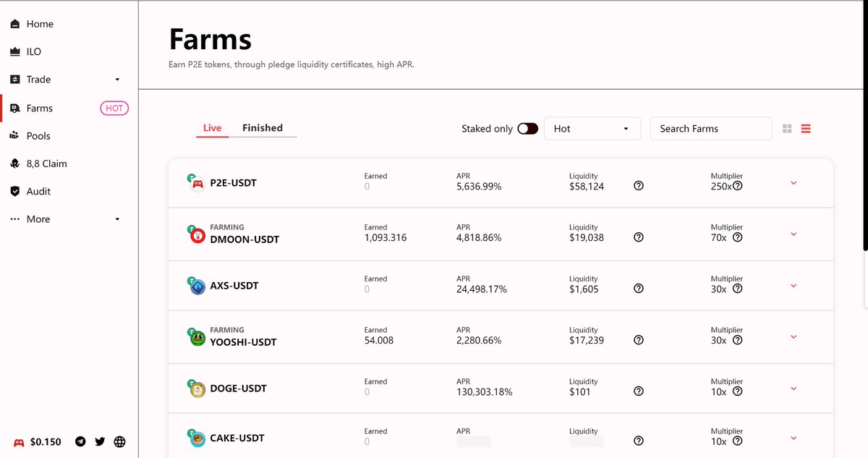
Task: Switch to grid card view
Action: pyautogui.click(x=787, y=129)
